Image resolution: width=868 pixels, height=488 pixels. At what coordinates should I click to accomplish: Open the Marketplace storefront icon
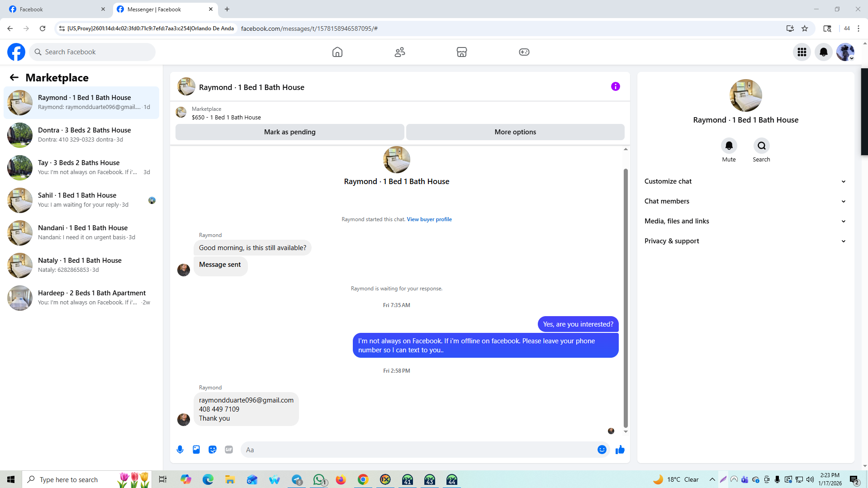pyautogui.click(x=461, y=52)
